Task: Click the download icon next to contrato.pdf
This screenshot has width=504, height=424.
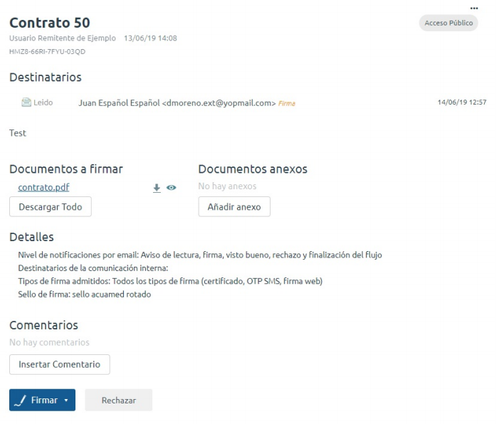Action: click(x=157, y=188)
